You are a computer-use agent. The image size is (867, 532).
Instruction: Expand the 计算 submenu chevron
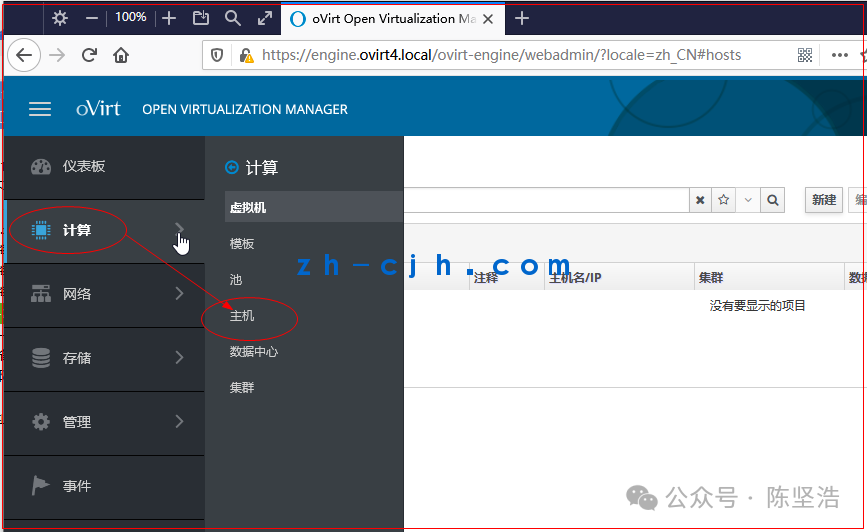coord(179,229)
